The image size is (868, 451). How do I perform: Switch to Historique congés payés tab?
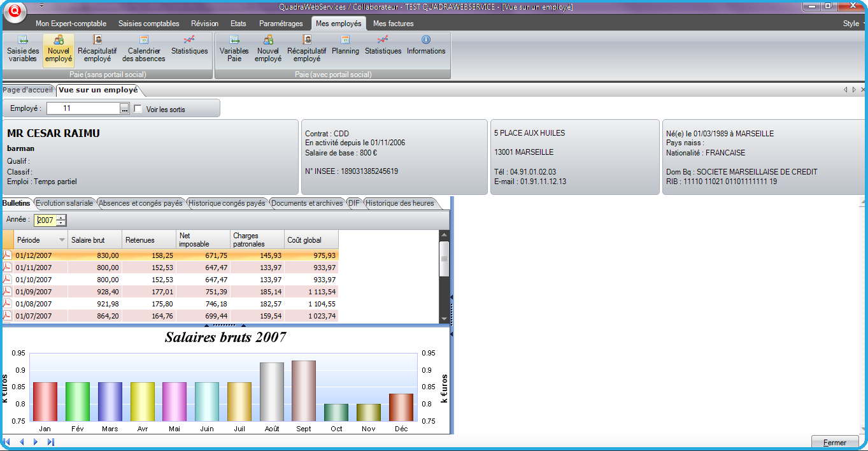[227, 203]
